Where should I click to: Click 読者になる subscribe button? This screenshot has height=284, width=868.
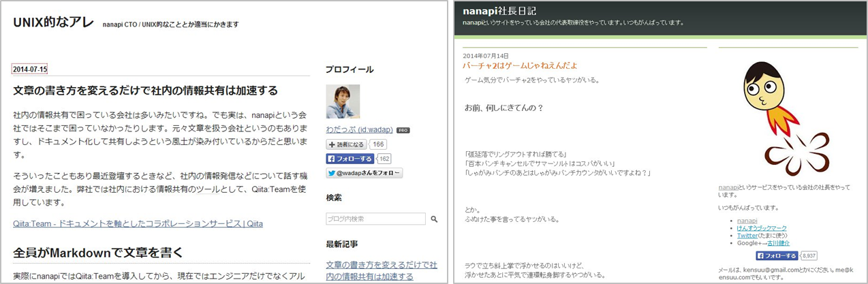(346, 144)
